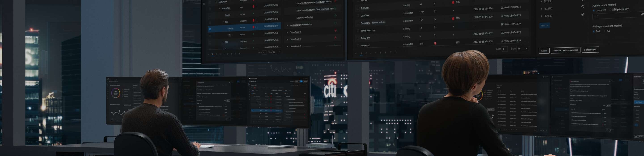Image resolution: width=644 pixels, height=156 pixels.
Task: Click the Go to page input beside Show 50
Action: 505,49
